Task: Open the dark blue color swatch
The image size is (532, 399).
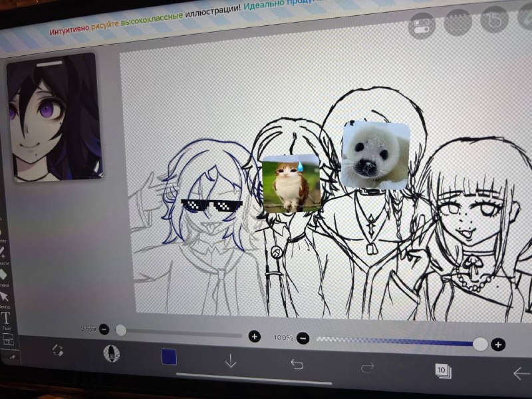Action: click(x=169, y=356)
